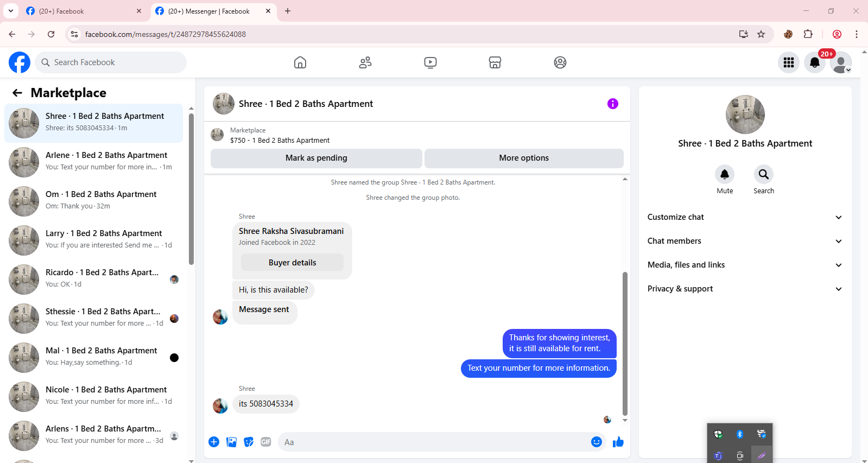This screenshot has width=868, height=463.
Task: Open the Microsoft Teams tray icon
Action: point(718,456)
